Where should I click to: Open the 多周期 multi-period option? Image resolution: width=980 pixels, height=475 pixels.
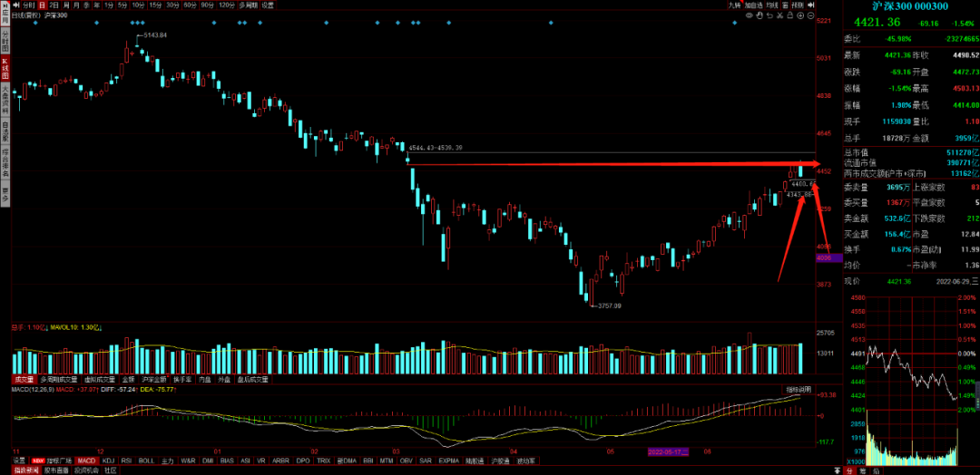(248, 5)
